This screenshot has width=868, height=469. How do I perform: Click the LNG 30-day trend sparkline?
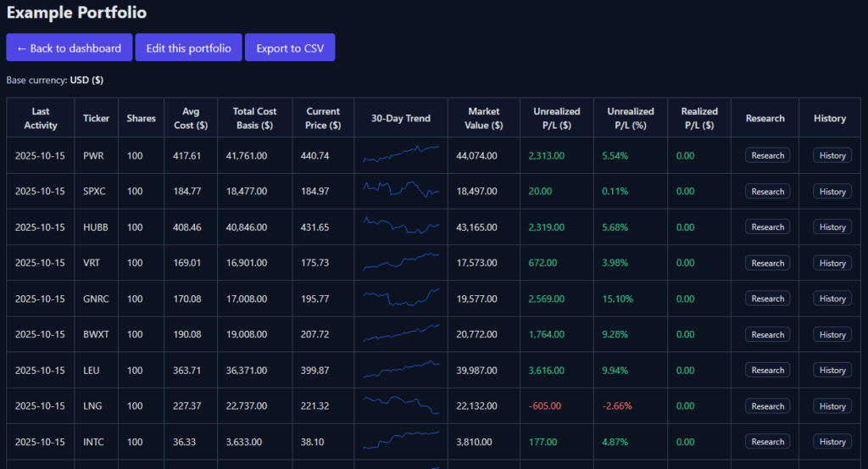[401, 405]
